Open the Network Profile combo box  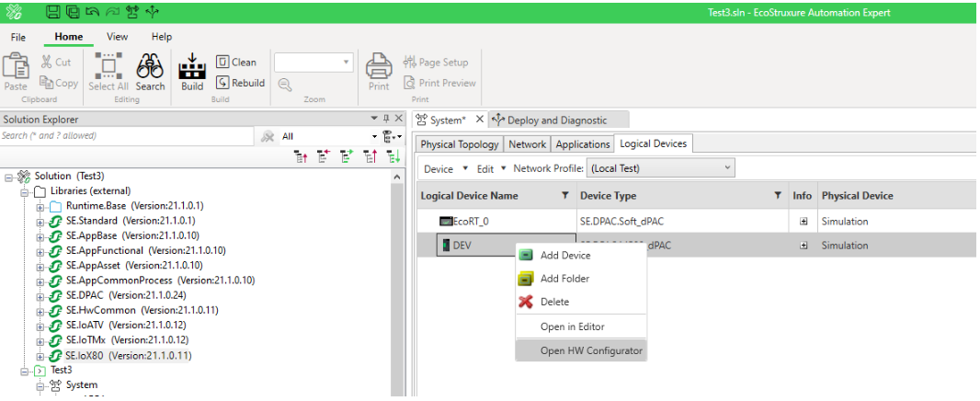[661, 168]
